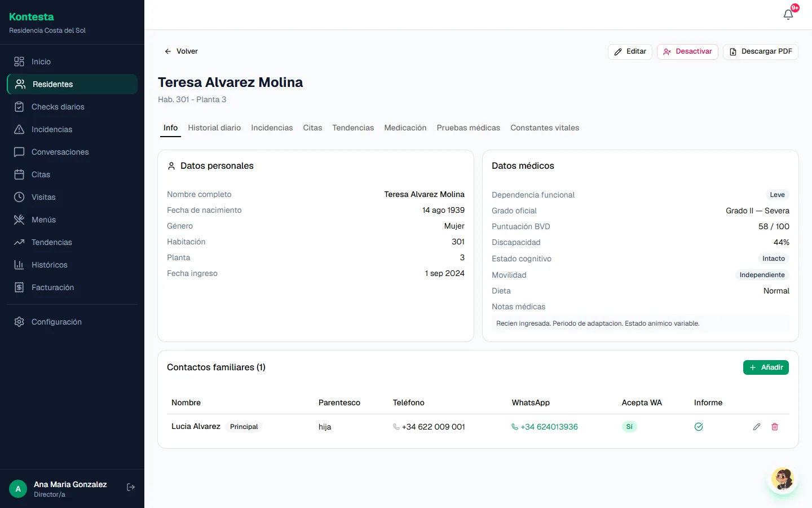Delete the Lucia Alvarez contact with trash icon
This screenshot has height=508, width=812.
point(775,427)
